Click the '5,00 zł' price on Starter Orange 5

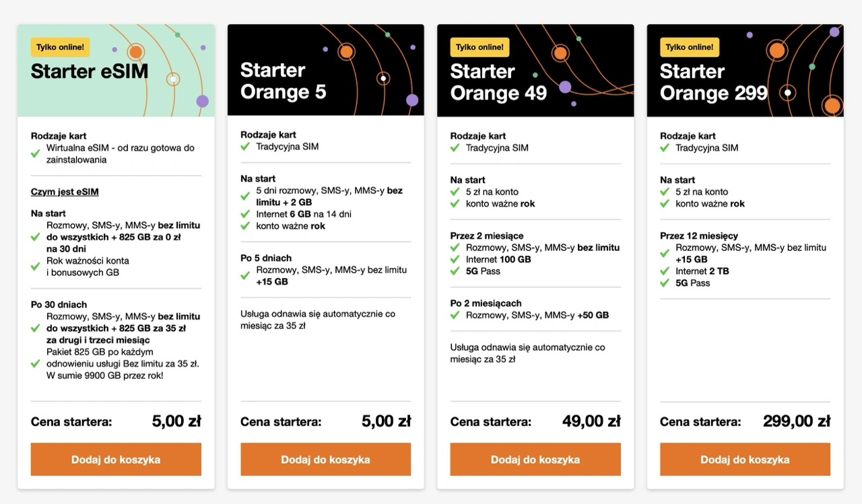click(x=386, y=421)
